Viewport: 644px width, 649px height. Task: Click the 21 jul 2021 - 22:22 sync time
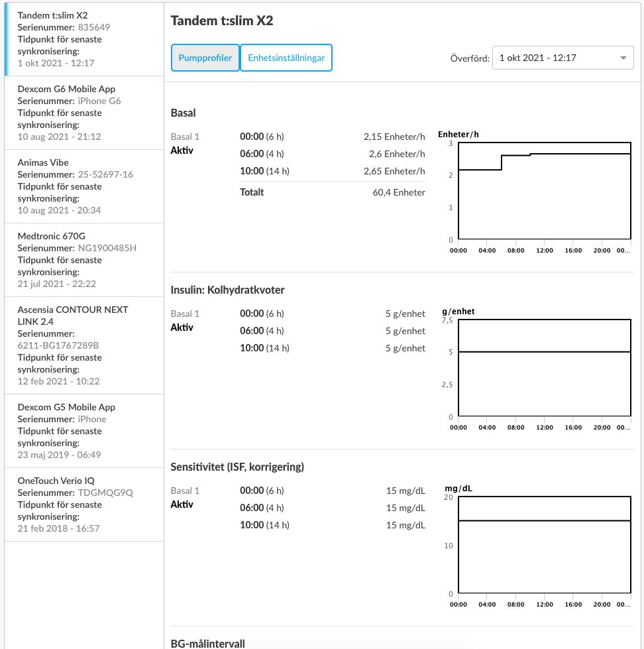pos(57,284)
